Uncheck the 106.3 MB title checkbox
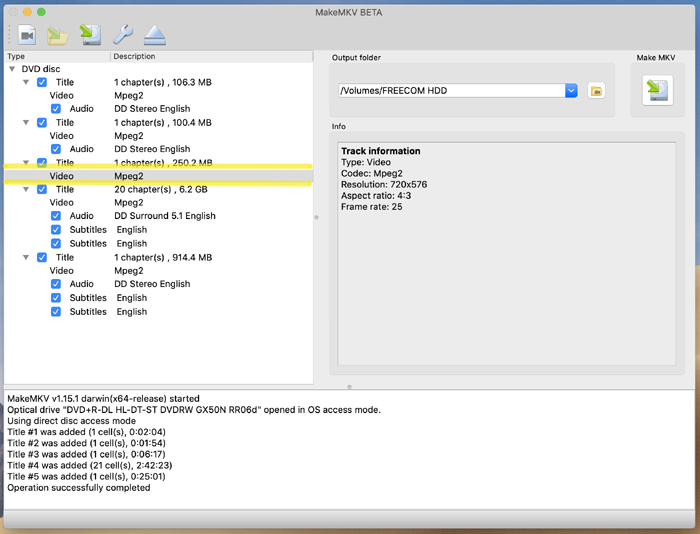 [x=42, y=82]
